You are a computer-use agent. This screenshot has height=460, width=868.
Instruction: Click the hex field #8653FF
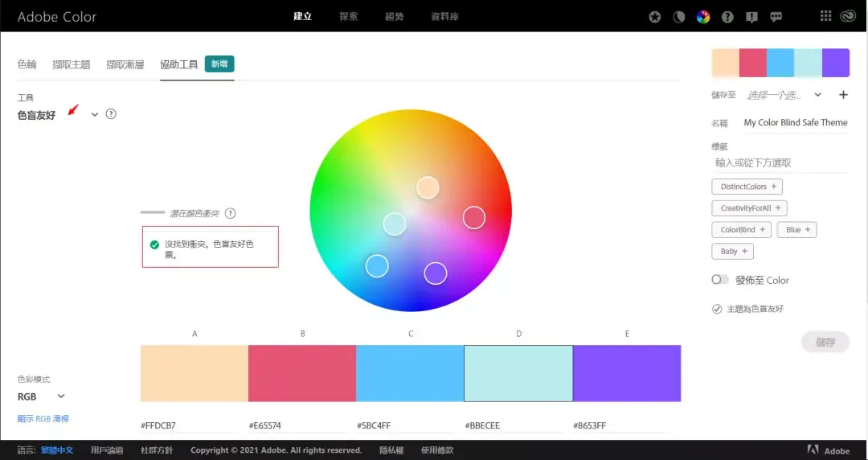pos(621,425)
